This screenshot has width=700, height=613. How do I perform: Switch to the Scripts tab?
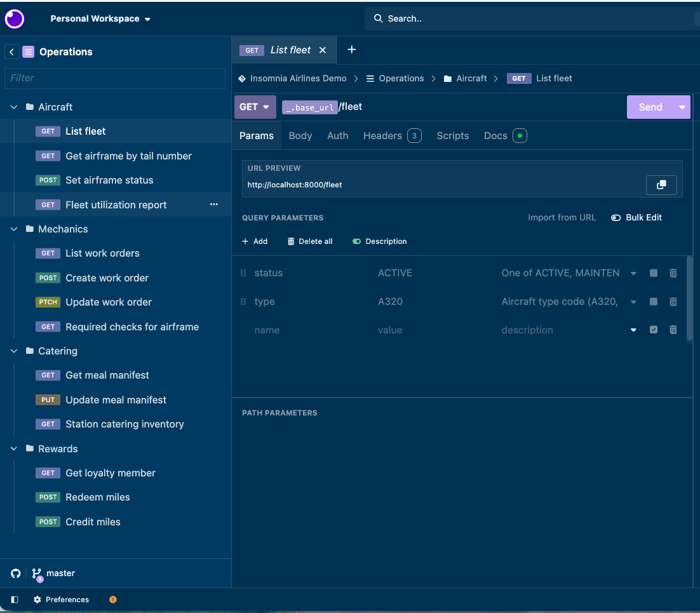tap(452, 136)
